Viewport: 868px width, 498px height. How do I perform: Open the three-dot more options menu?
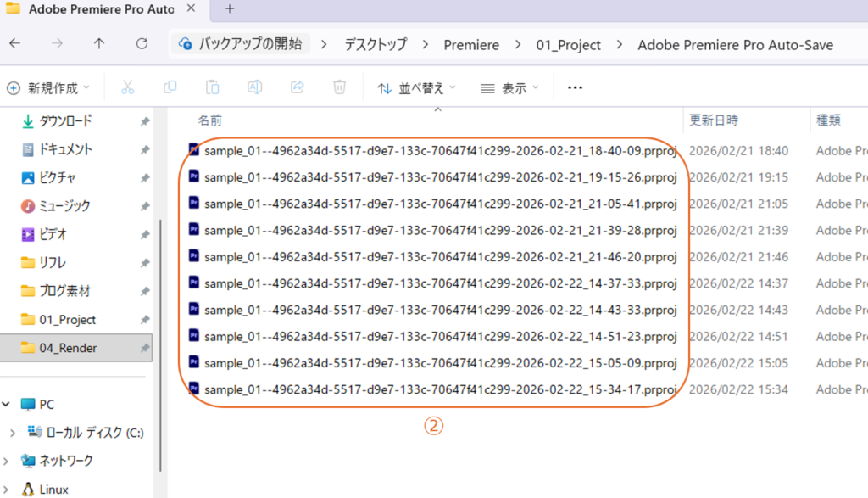point(576,87)
